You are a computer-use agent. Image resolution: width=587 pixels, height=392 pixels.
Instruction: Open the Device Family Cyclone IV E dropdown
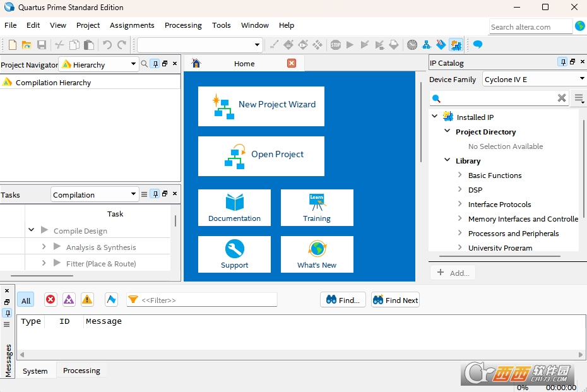pos(534,79)
